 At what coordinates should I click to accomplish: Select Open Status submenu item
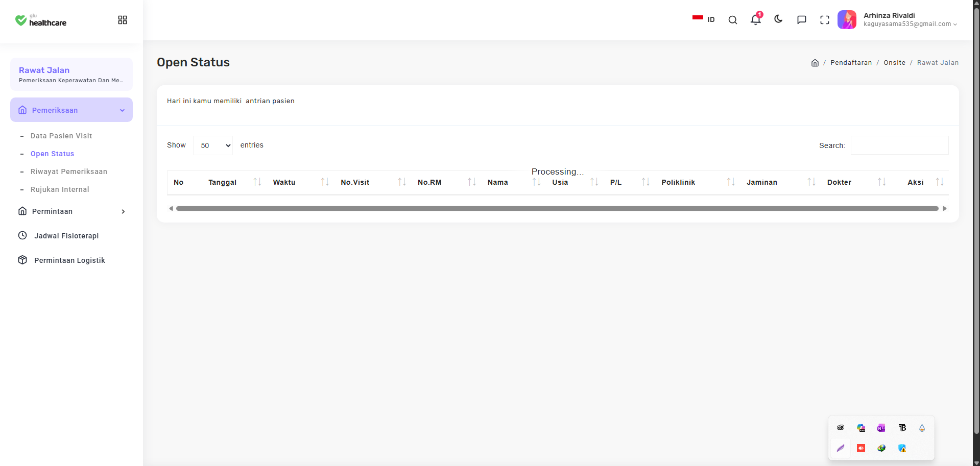[52, 154]
